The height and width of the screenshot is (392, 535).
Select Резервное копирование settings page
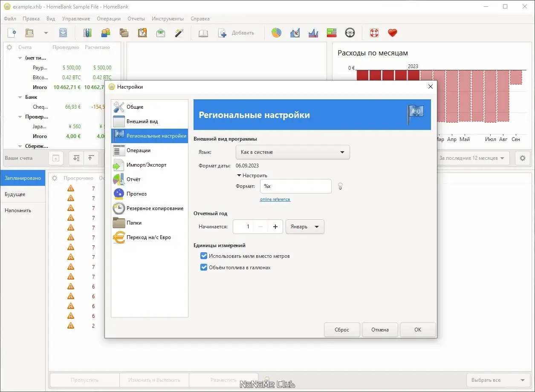click(x=150, y=208)
